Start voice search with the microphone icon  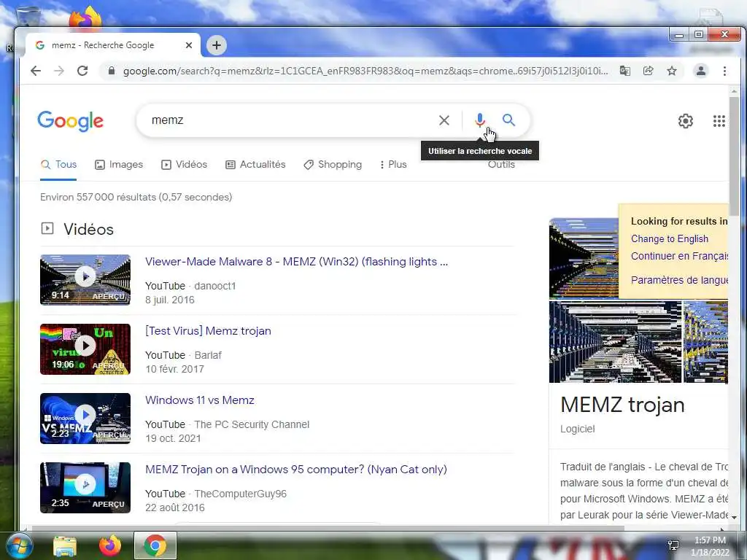480,120
